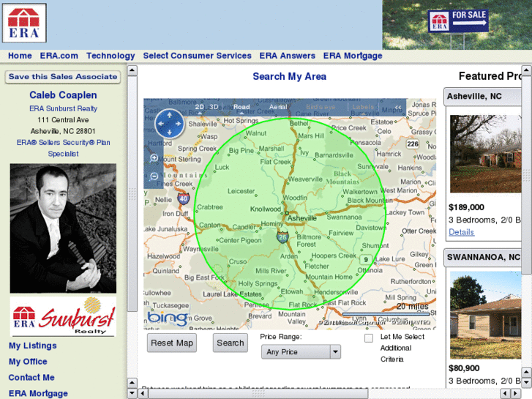Click the Asheville, NC listing header
Screen dimensions: 532x399
(482, 97)
